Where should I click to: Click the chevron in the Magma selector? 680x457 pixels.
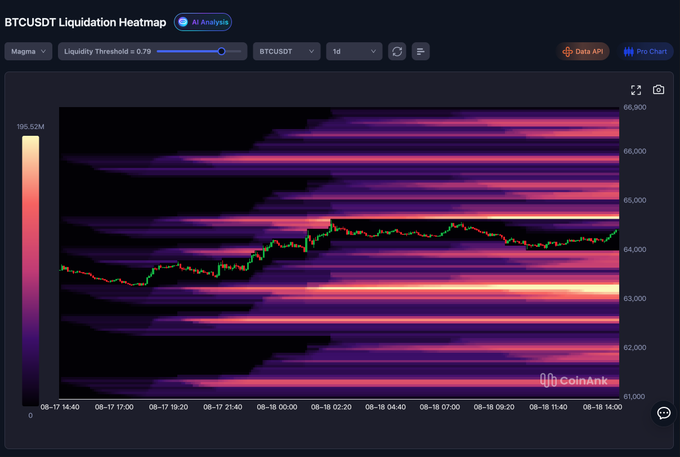(43, 51)
